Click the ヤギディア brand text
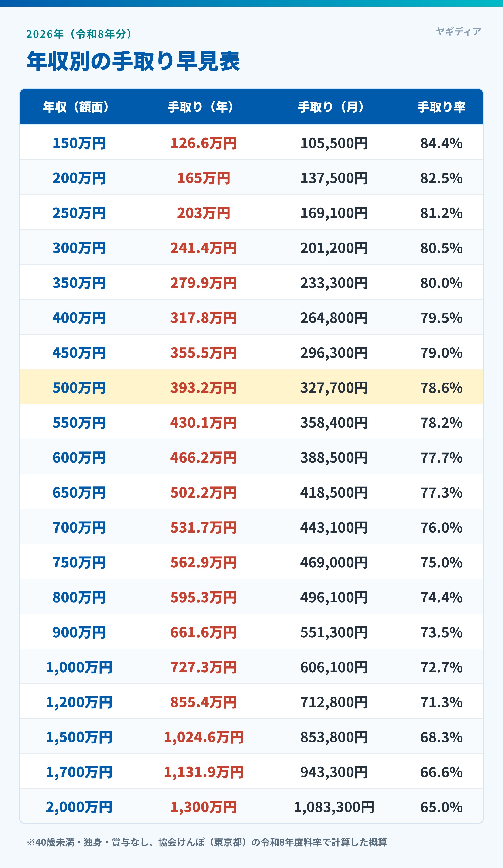The image size is (503, 868). coord(458,32)
